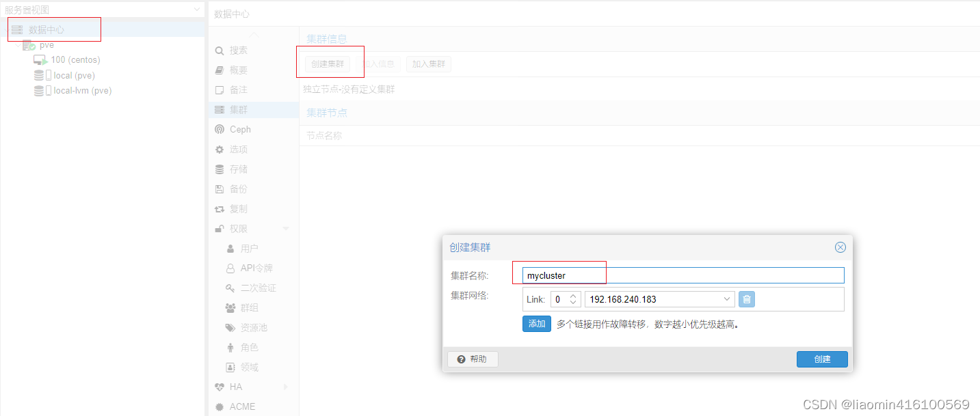Click the 备注 note icon
Screen dimensions: 980x416
220,90
